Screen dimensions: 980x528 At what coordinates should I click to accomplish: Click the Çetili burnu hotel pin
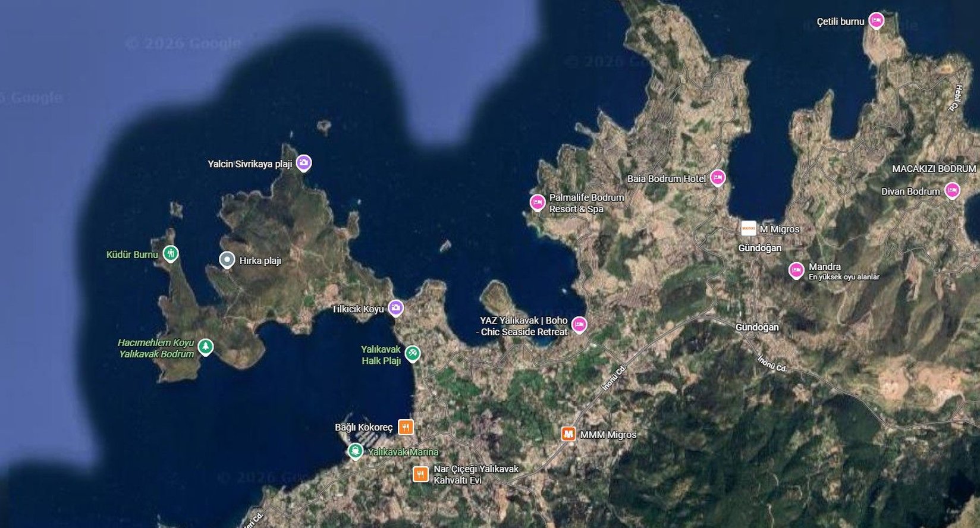click(x=875, y=21)
